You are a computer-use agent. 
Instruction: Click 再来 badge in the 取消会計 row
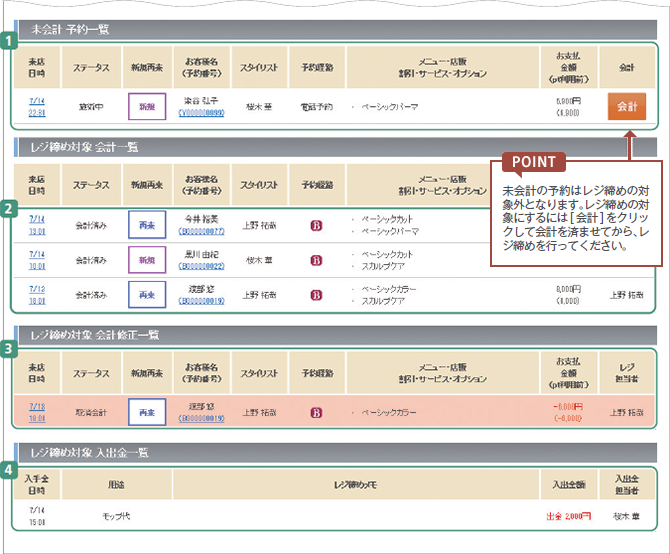point(147,412)
